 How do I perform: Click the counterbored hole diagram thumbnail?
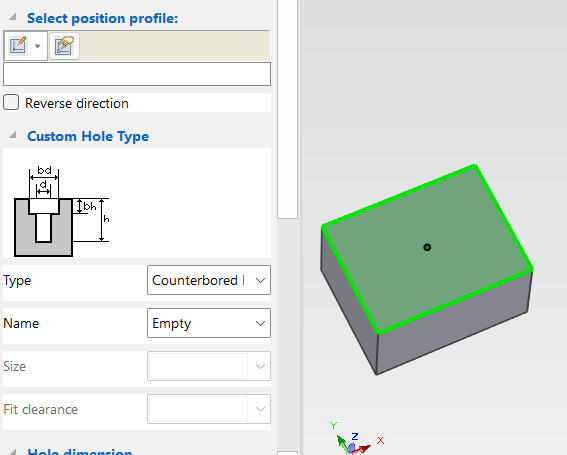[61, 211]
